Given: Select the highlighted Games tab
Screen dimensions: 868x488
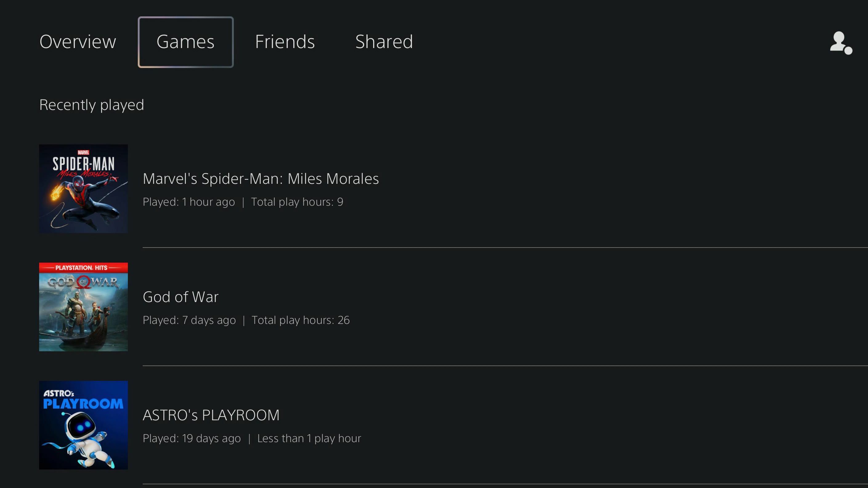Looking at the screenshot, I should click(186, 42).
